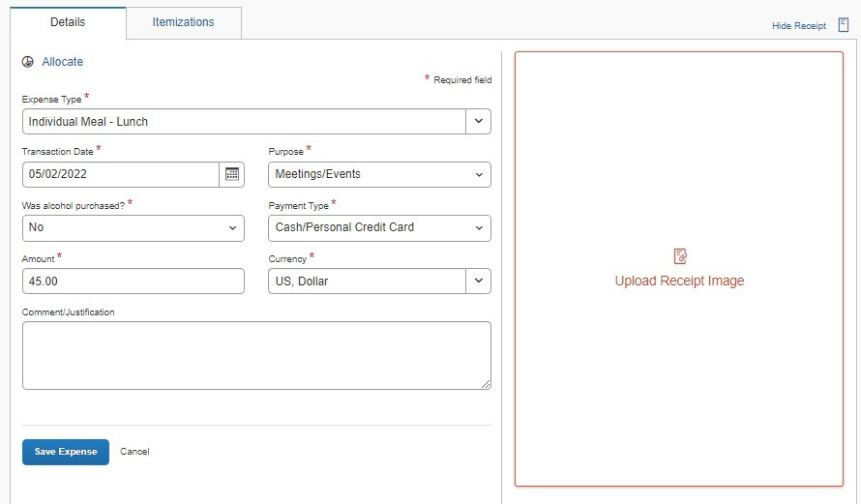Click the Cancel link
The height and width of the screenshot is (504, 861).
tap(134, 452)
